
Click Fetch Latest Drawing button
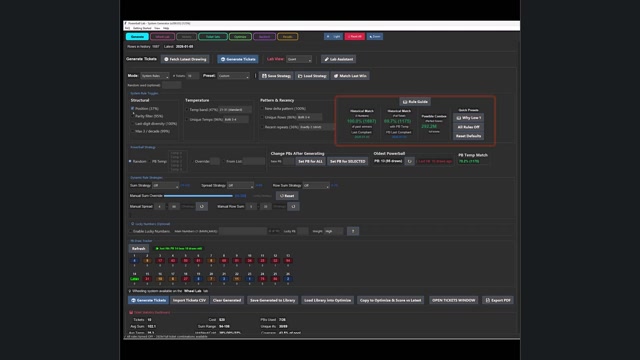[x=185, y=59]
